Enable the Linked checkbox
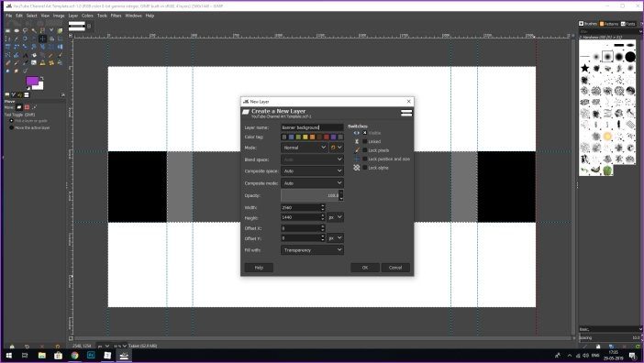Image resolution: width=644 pixels, height=363 pixels. (365, 141)
